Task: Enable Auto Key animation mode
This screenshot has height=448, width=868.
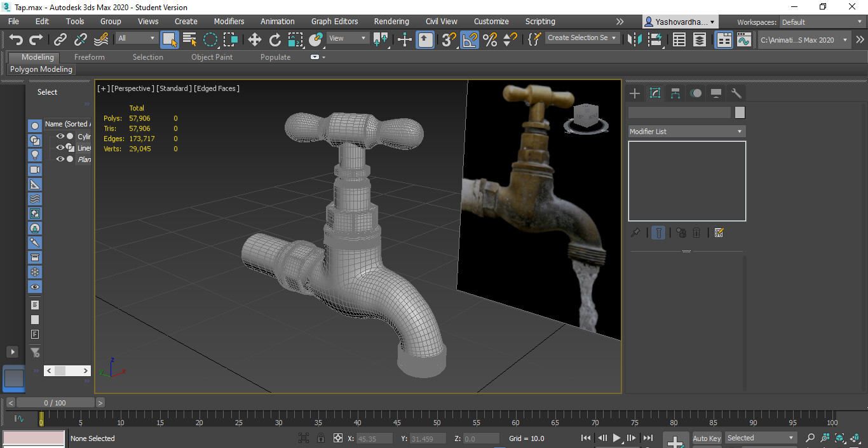Action: pyautogui.click(x=706, y=438)
